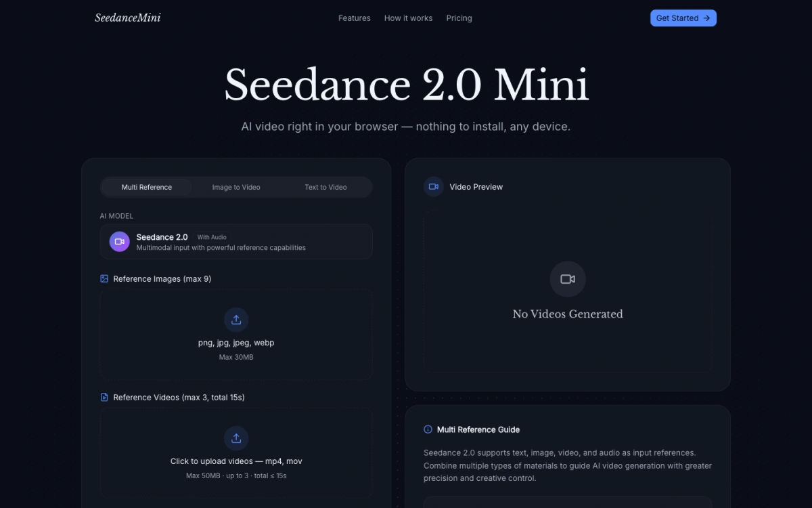Open the How it works link

point(408,18)
